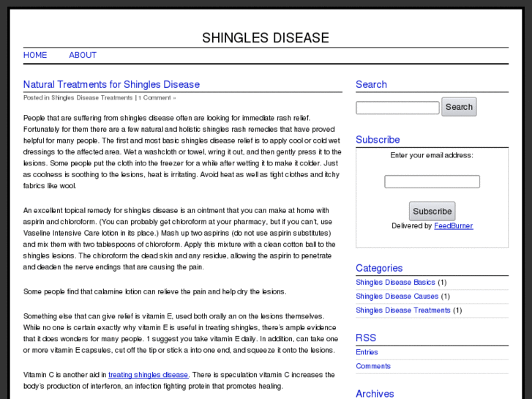Viewport: 532px width, 399px height.
Task: Open the RSS Comments feed link
Action: tap(373, 366)
